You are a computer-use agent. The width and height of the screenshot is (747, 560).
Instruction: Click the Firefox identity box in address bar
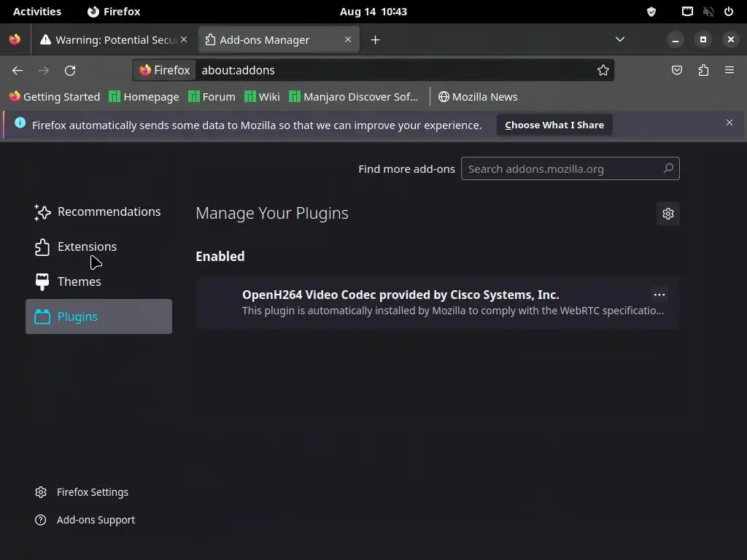pos(164,71)
